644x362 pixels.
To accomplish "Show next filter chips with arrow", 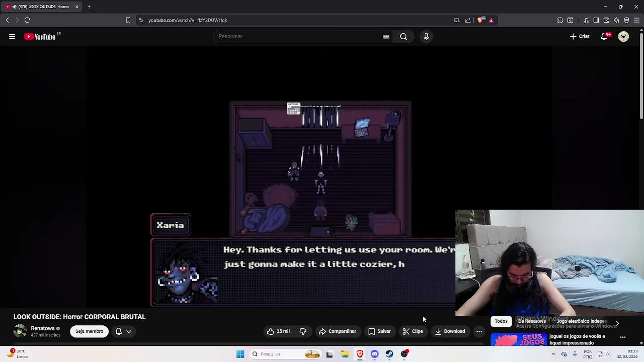I will point(617,324).
